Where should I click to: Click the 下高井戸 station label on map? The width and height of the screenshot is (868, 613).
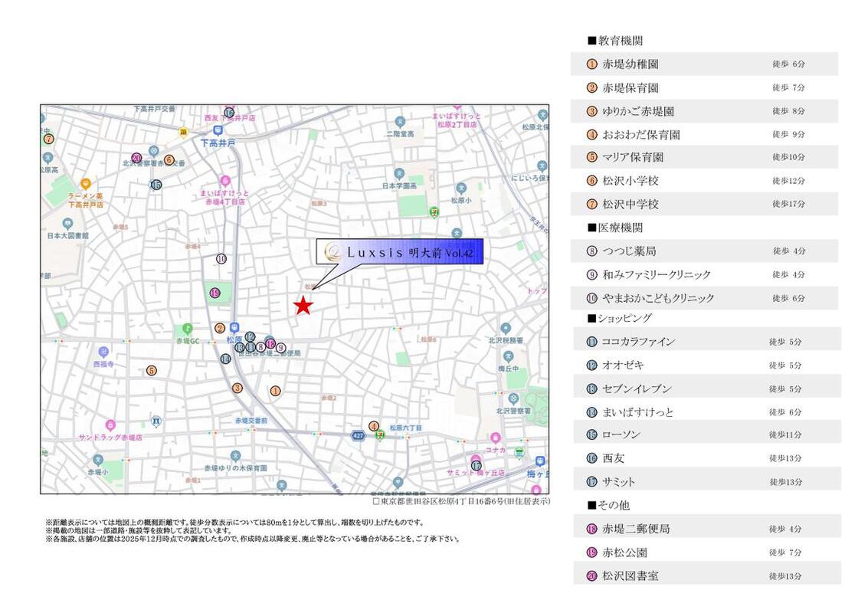point(218,143)
